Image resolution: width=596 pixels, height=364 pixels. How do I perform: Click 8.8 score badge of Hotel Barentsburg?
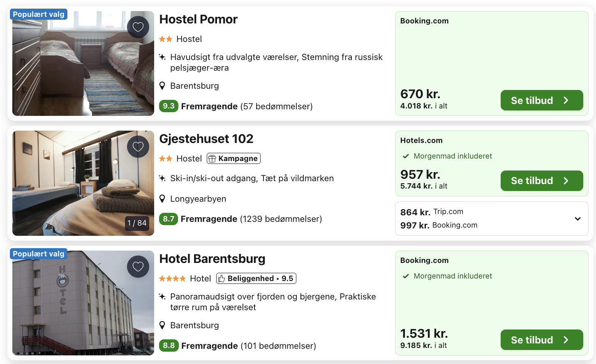pyautogui.click(x=169, y=346)
